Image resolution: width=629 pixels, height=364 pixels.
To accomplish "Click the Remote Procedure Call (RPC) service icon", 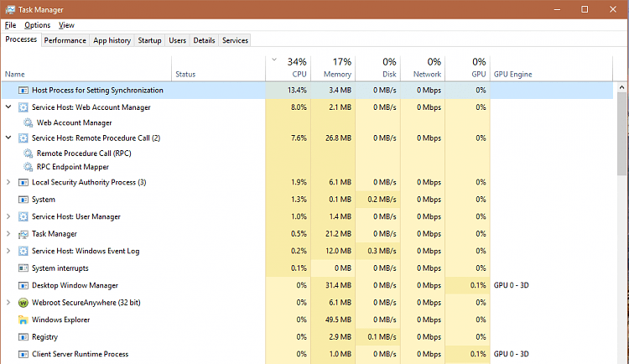I will click(28, 153).
